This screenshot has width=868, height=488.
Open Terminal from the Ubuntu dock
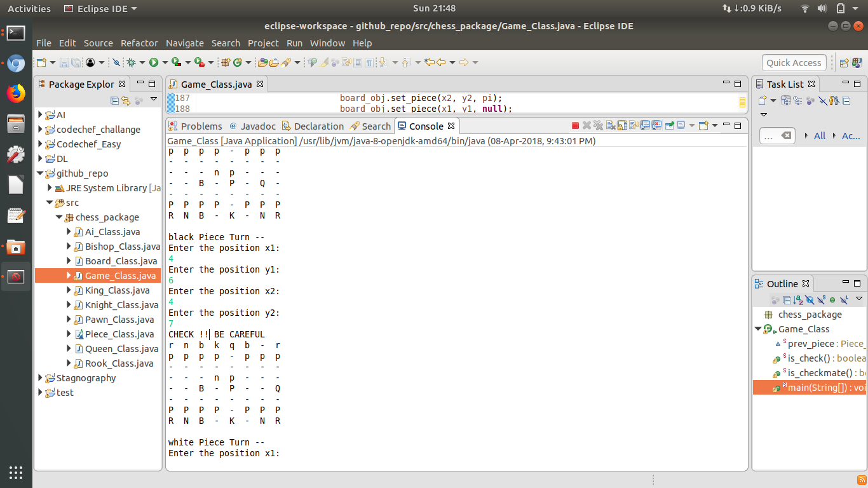(x=16, y=34)
